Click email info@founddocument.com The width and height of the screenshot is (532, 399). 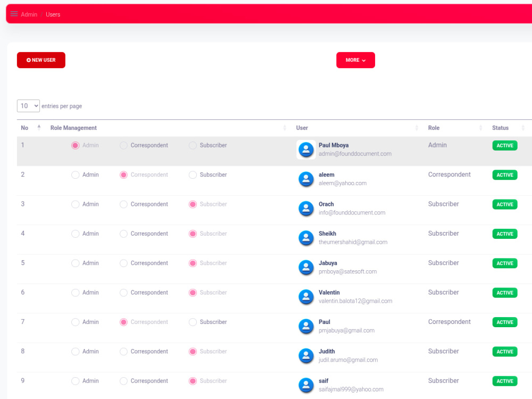tap(352, 213)
